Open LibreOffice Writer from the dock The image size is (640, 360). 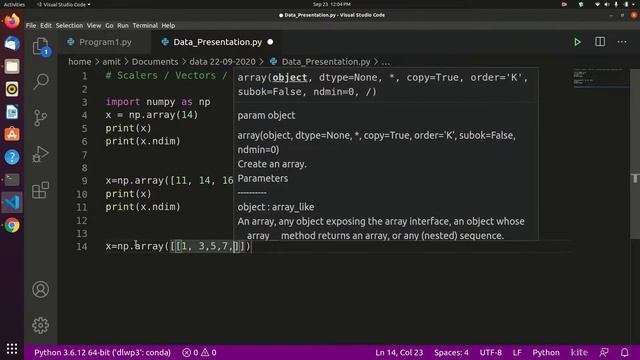[x=12, y=112]
